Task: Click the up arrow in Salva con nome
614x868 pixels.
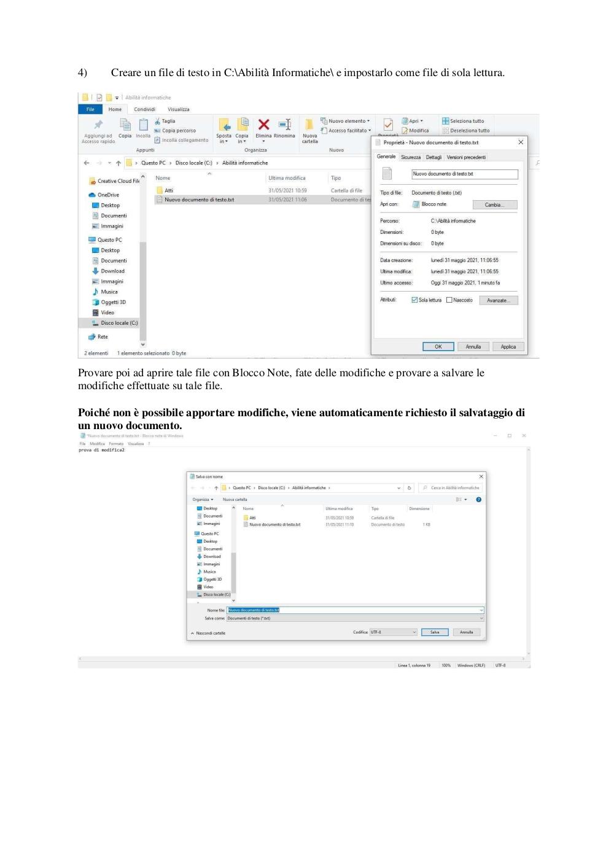Action: tap(216, 488)
